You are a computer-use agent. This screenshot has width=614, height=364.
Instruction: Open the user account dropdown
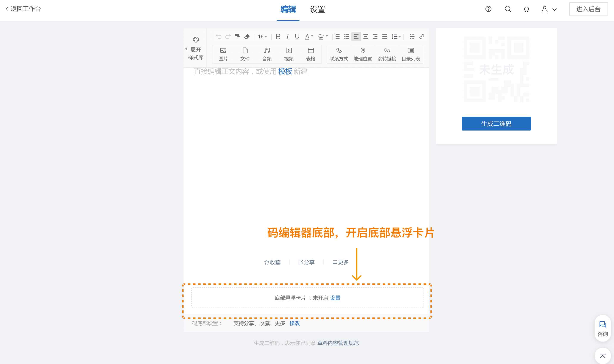pyautogui.click(x=549, y=9)
